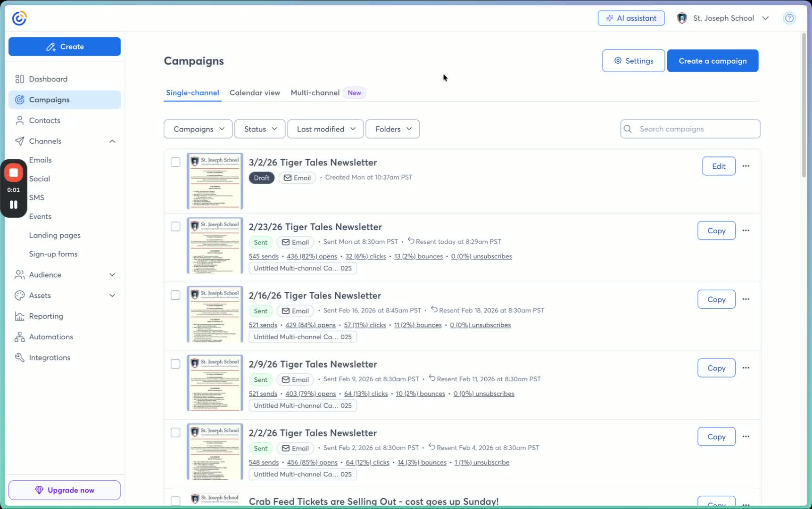The image size is (812, 509).
Task: Click the 1 (1%) unsubscribe link
Action: 482,462
